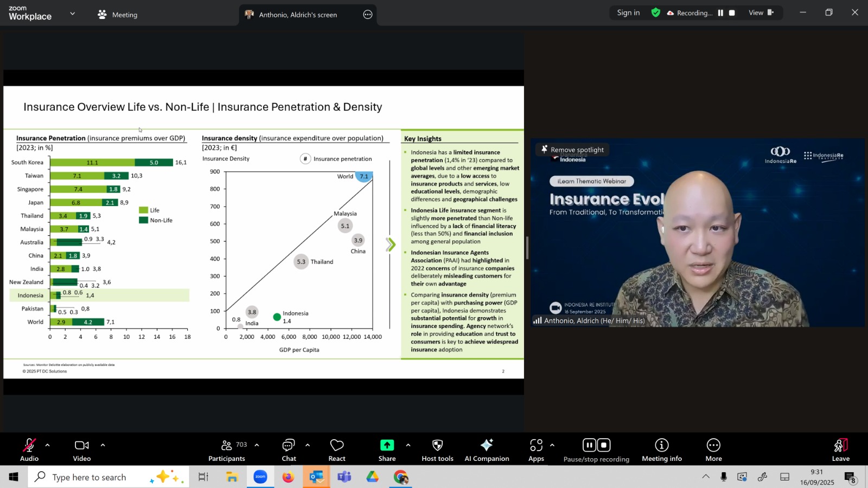
Task: Switch to the Meeting tab
Action: tap(118, 15)
